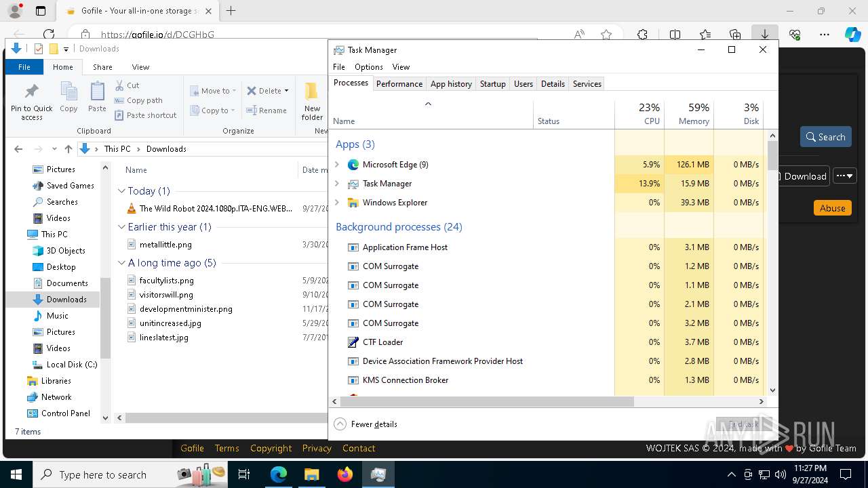Screen dimensions: 868x488
Task: Click the browser refresh icon
Action: click(48, 35)
